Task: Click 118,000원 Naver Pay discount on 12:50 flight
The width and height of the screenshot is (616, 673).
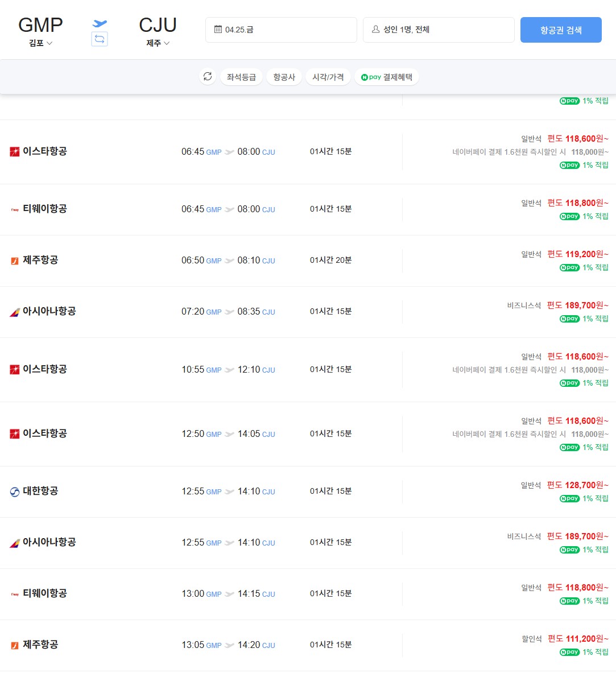Action: point(590,434)
